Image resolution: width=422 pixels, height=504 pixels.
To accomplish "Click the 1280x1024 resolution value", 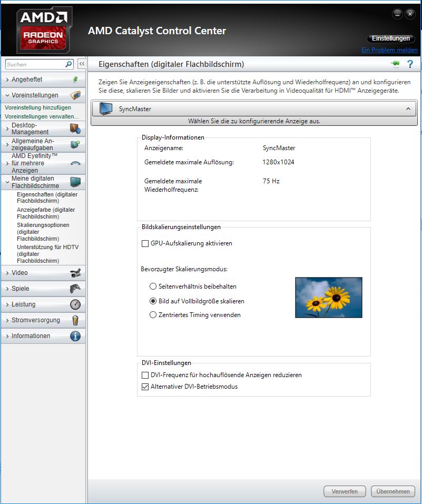I will pyautogui.click(x=278, y=162).
